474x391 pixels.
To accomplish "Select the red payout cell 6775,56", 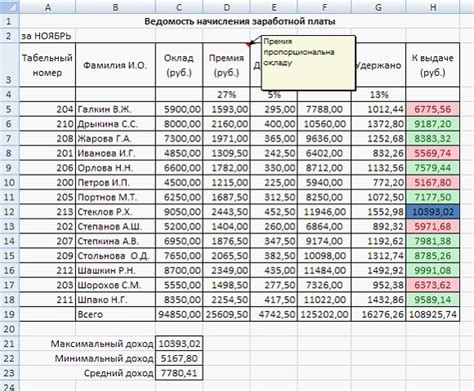I will [x=433, y=109].
